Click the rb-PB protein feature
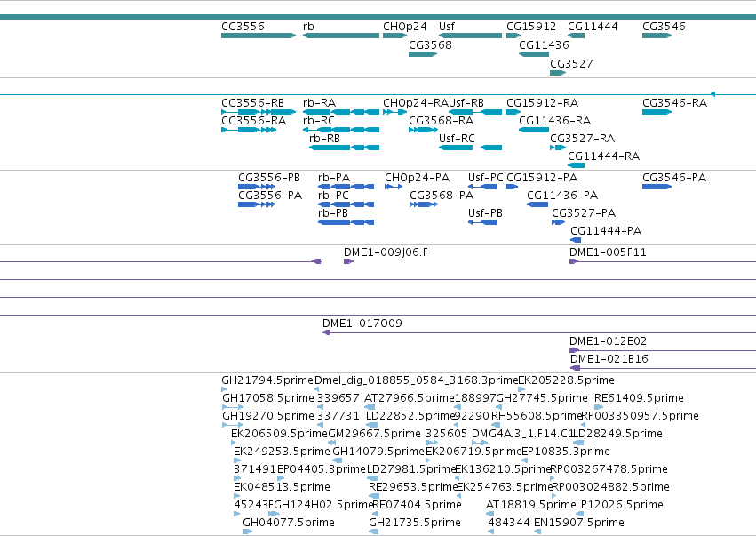The height and width of the screenshot is (536, 756). pyautogui.click(x=346, y=222)
